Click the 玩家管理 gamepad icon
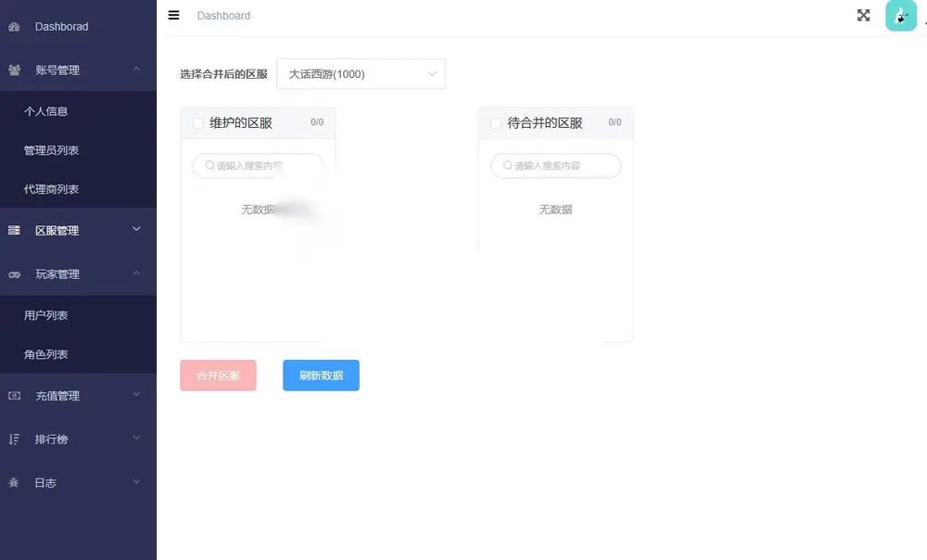The image size is (927, 560). coord(14,274)
